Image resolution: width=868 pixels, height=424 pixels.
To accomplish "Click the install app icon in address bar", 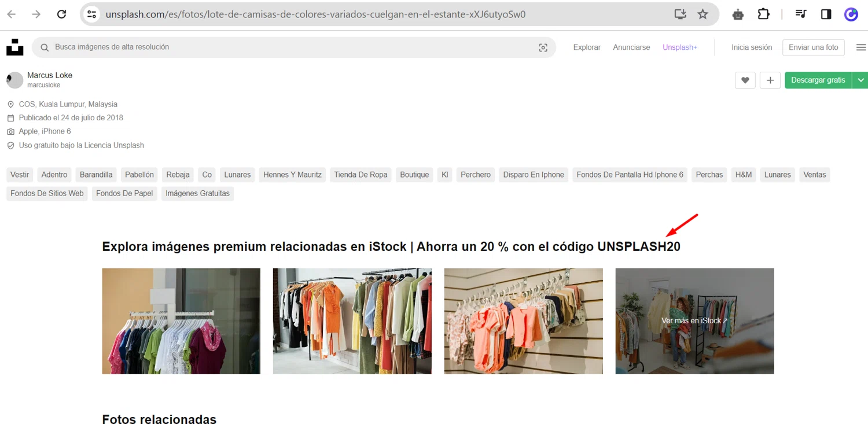I will [x=681, y=14].
